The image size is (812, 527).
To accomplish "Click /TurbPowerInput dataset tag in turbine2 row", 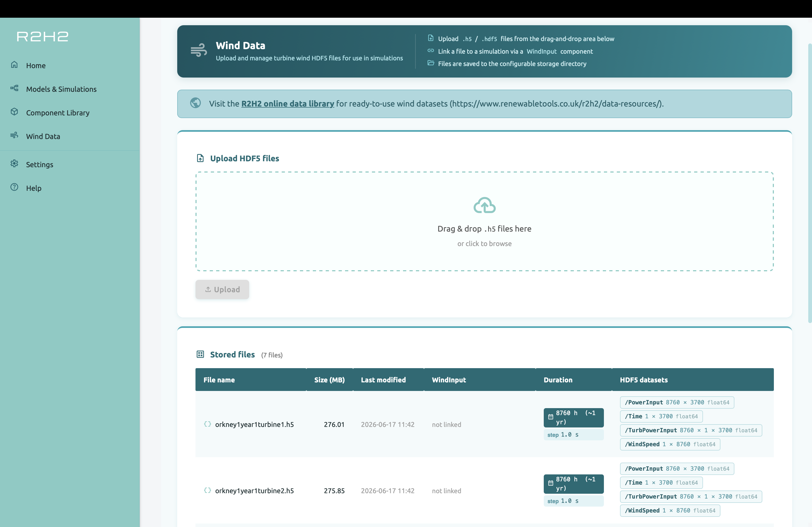I will [x=691, y=497].
